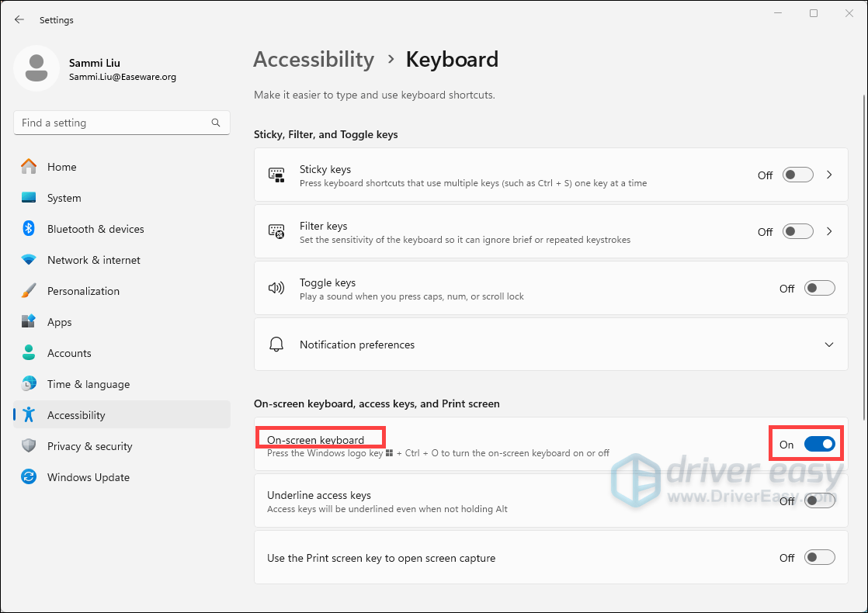
Task: Click the Sammi.Liu@Easeware.org account email
Action: click(122, 77)
